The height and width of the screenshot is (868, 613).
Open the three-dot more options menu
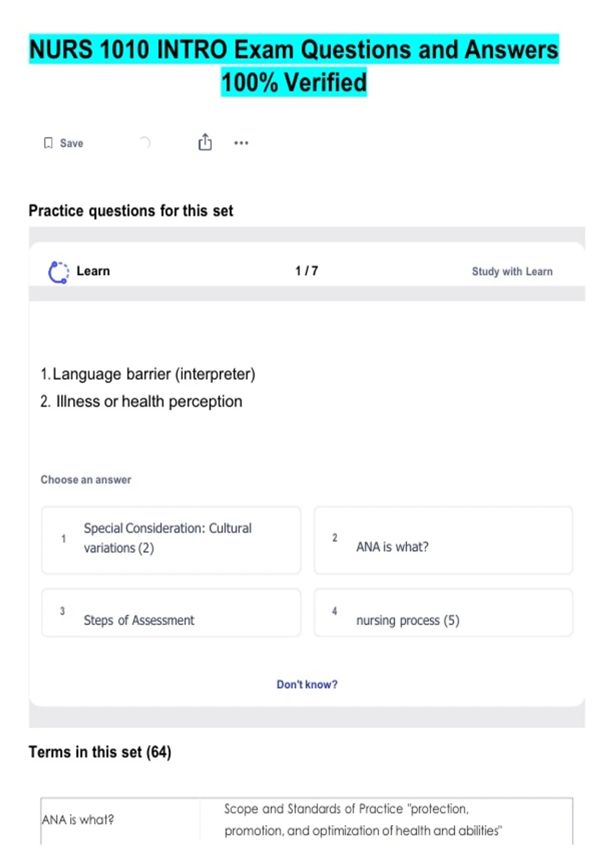pyautogui.click(x=241, y=143)
